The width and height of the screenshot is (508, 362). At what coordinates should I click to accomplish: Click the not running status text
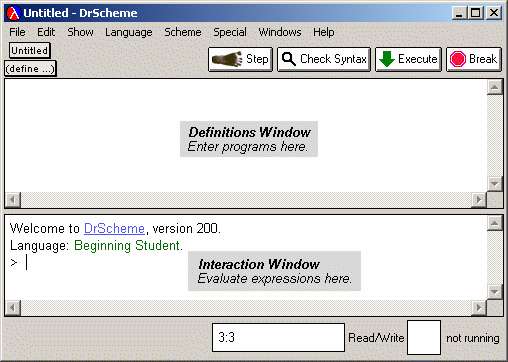[x=473, y=338]
